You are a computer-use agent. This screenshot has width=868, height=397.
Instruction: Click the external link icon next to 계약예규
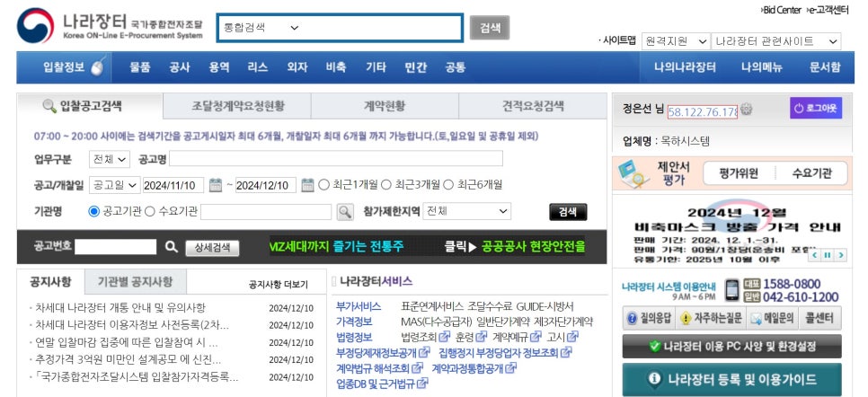click(x=536, y=337)
